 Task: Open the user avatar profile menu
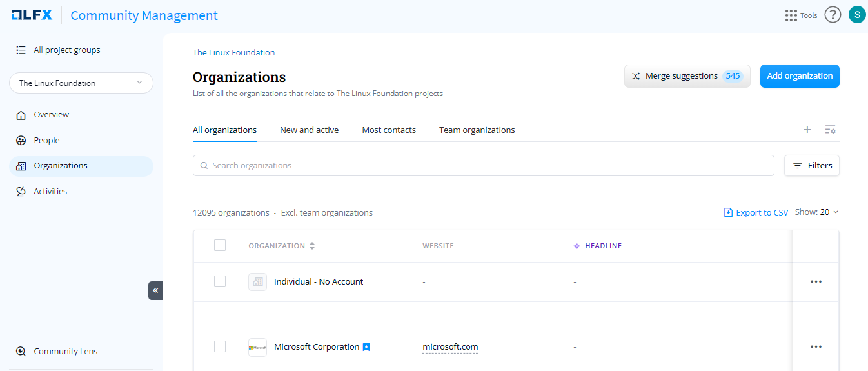(856, 15)
